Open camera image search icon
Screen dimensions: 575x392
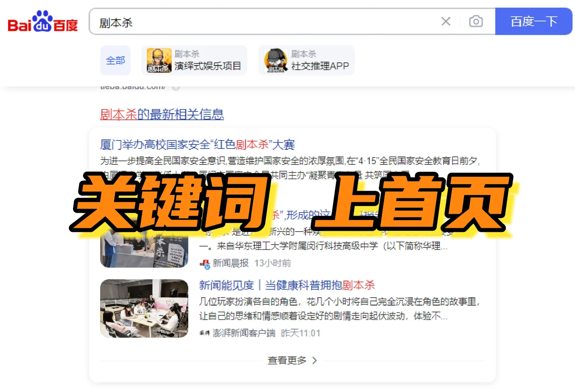[x=476, y=21]
